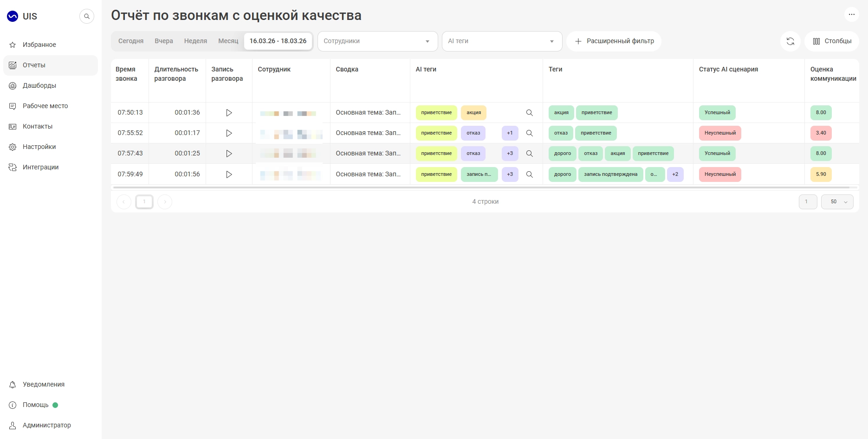Open Избранное in the sidebar

tap(51, 45)
